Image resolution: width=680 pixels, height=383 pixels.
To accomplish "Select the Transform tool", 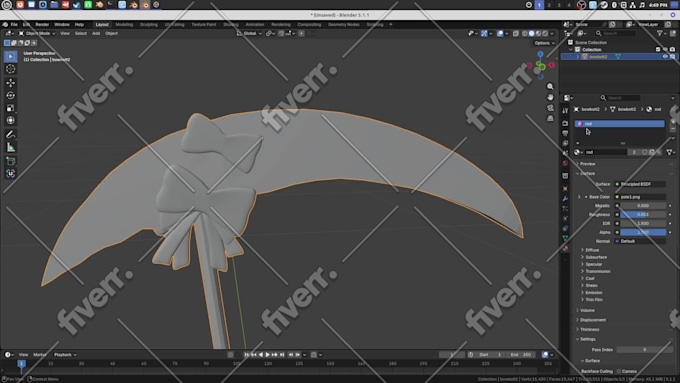I will [x=11, y=120].
